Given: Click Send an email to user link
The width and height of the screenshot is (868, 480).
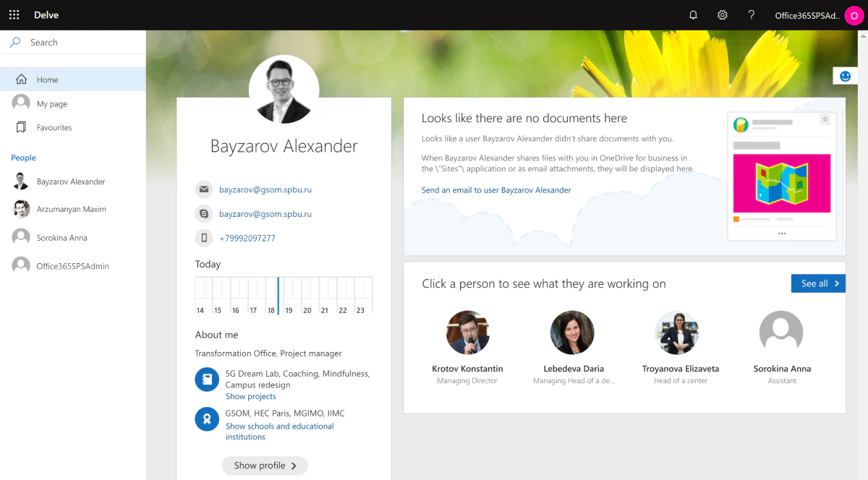Looking at the screenshot, I should click(496, 190).
